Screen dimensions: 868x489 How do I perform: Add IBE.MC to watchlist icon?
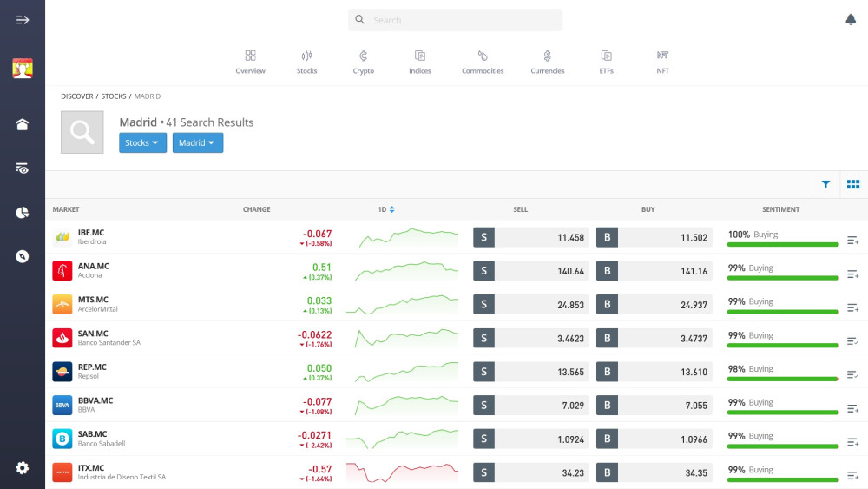[852, 241]
